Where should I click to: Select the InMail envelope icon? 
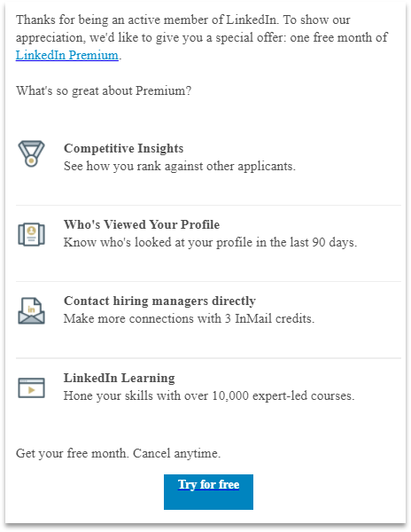tap(31, 311)
